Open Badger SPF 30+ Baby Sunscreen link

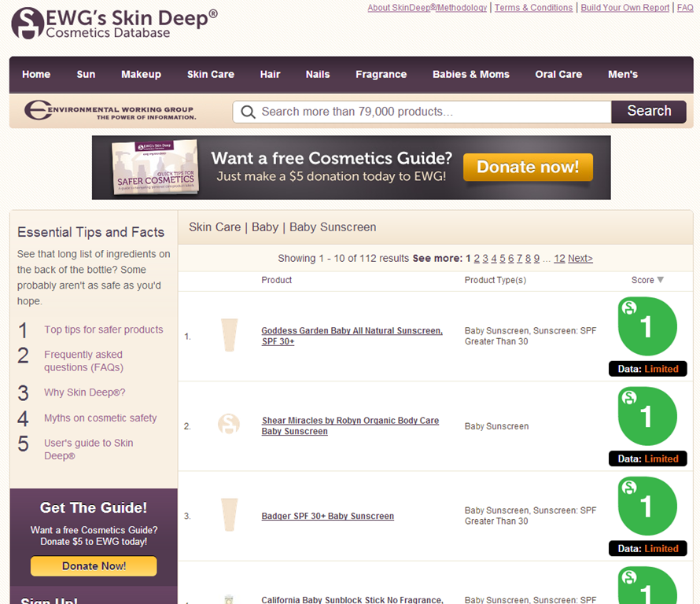point(328,516)
